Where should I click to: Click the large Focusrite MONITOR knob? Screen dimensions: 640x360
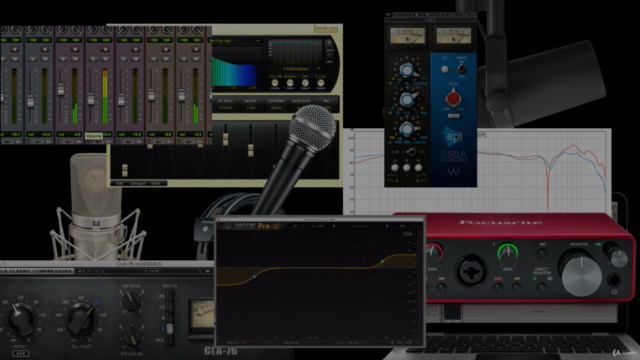pyautogui.click(x=581, y=276)
